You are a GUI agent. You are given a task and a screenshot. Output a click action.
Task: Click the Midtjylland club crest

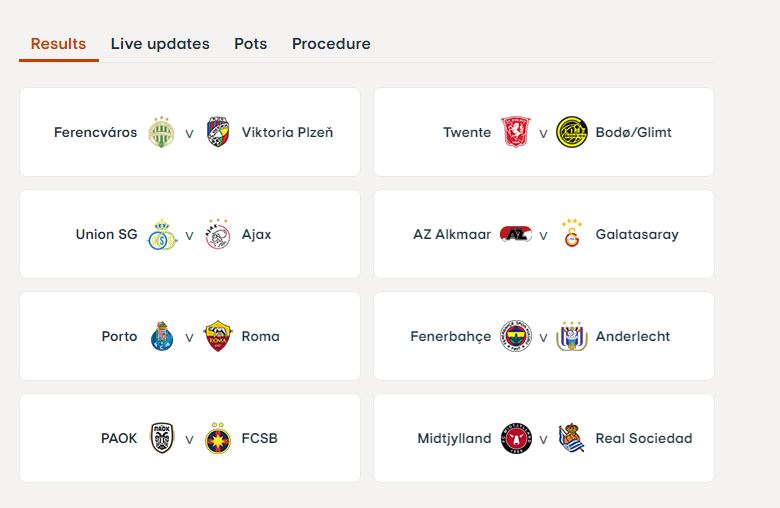[x=516, y=439]
